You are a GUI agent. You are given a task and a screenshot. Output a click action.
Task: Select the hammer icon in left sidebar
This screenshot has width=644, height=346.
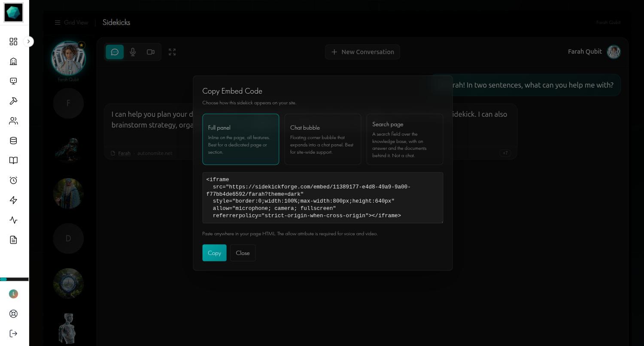point(13,101)
